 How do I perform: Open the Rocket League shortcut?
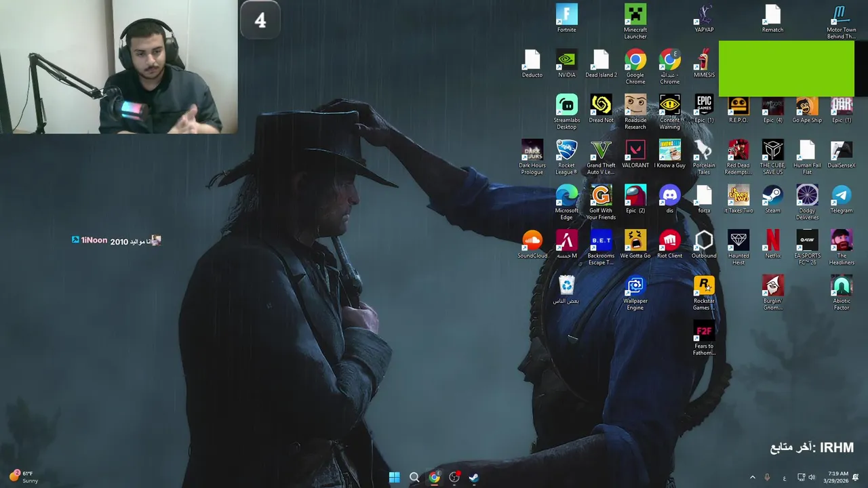tap(566, 157)
